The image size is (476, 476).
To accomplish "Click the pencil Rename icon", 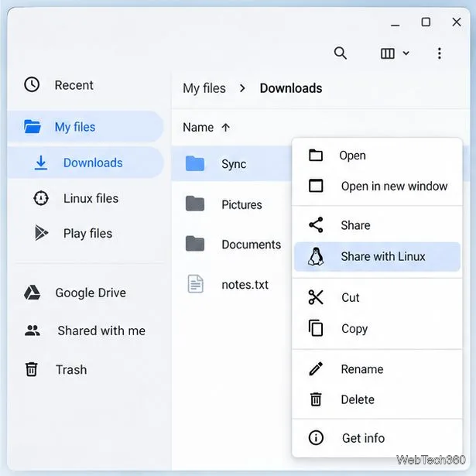I will tap(316, 369).
